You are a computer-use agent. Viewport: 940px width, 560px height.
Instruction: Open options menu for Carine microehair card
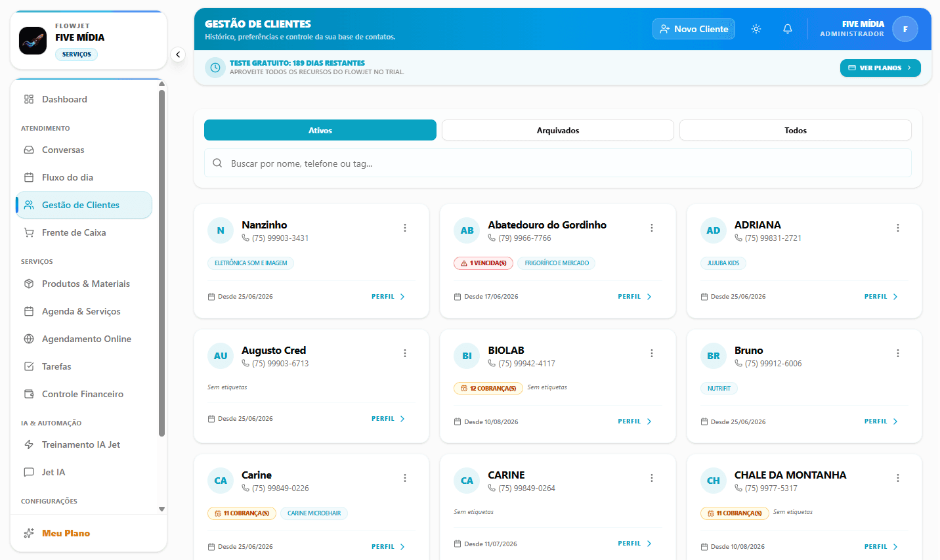pyautogui.click(x=405, y=478)
